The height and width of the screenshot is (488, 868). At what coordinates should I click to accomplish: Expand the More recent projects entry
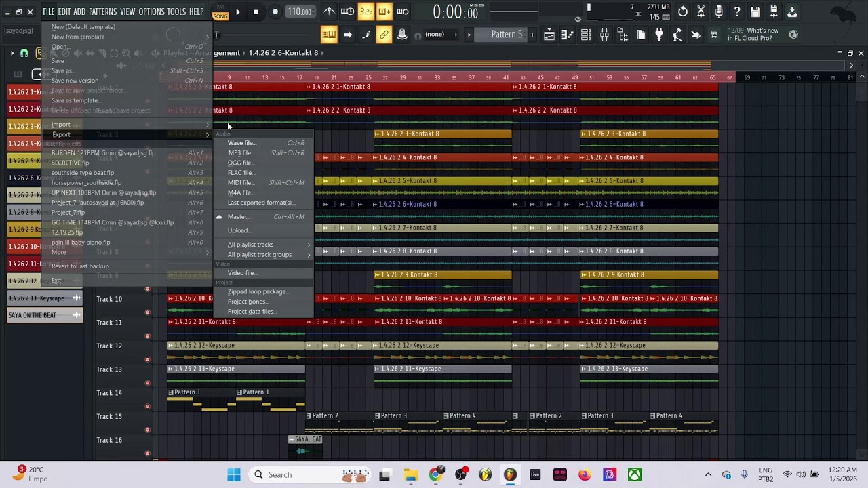[127, 252]
